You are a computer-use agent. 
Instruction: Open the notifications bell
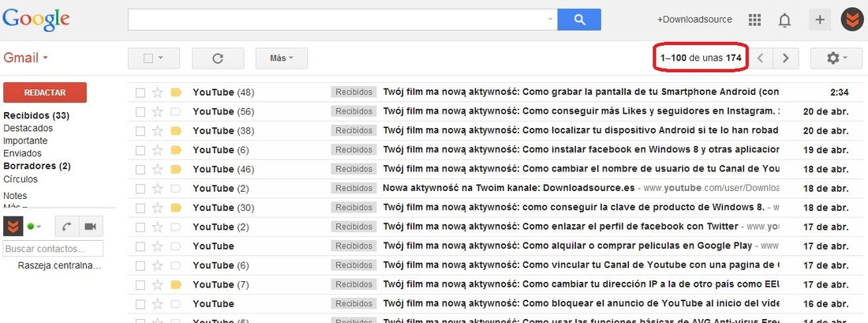784,20
